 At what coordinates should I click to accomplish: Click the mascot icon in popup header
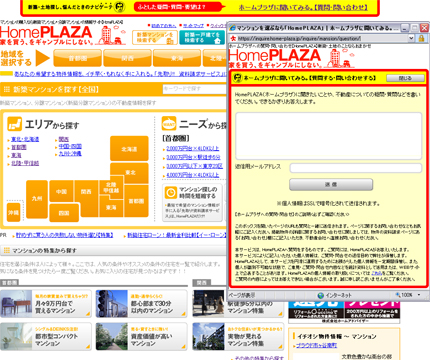click(237, 78)
